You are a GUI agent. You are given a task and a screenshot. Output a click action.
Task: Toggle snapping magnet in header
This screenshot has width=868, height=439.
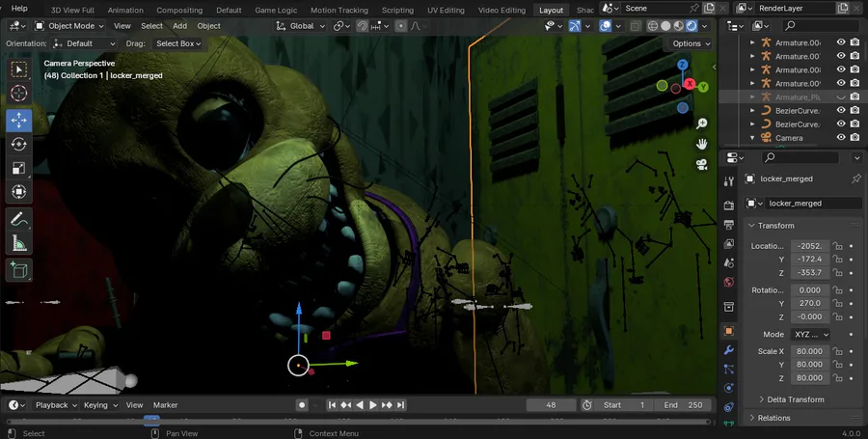coord(362,26)
